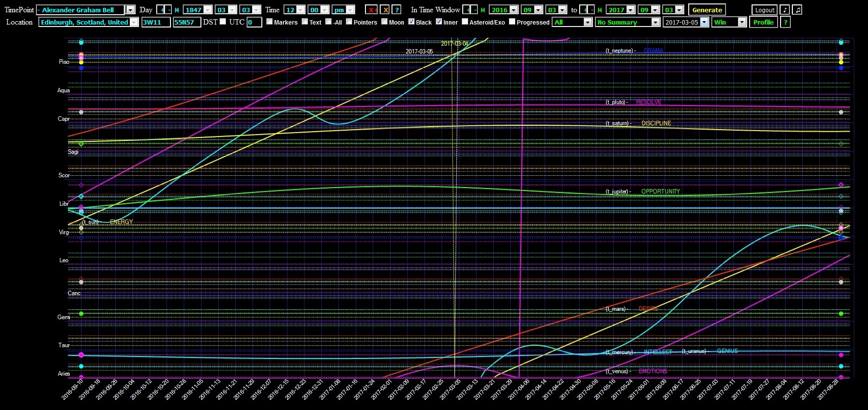Click the OPPORTUNITY label for t_jupiter
The height and width of the screenshot is (410, 868).
(x=660, y=191)
